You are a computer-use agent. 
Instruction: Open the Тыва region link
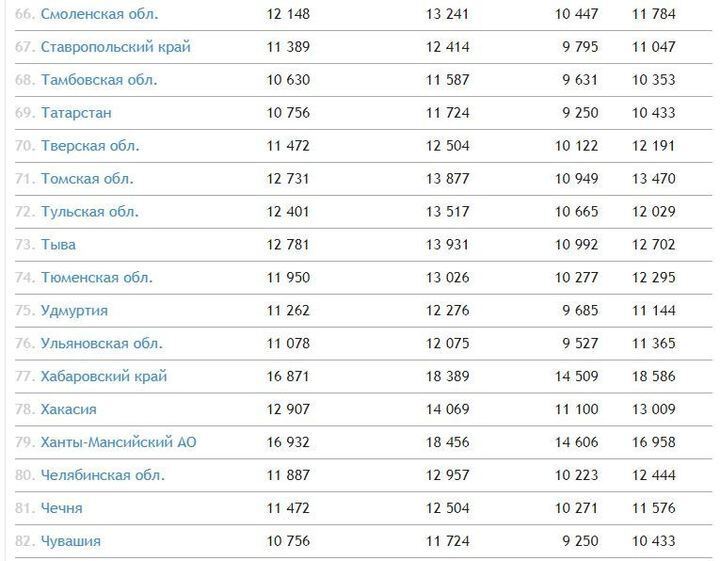[x=58, y=245]
